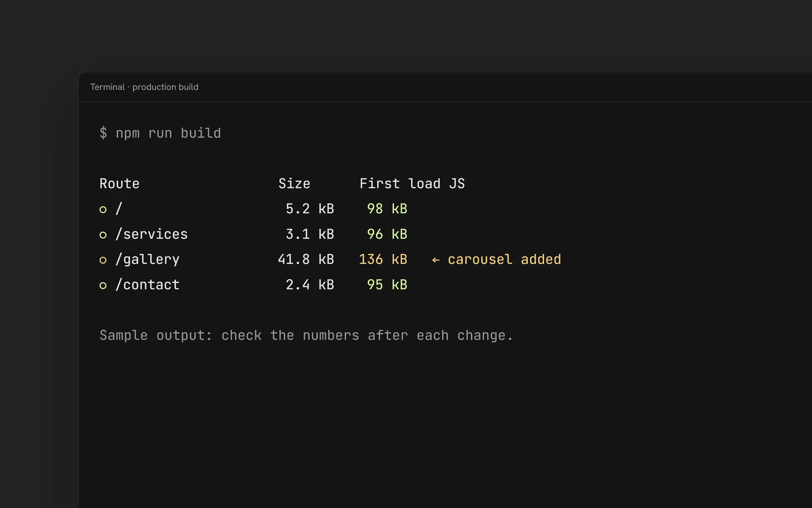Click the '← carousel added' annotation

click(x=496, y=260)
